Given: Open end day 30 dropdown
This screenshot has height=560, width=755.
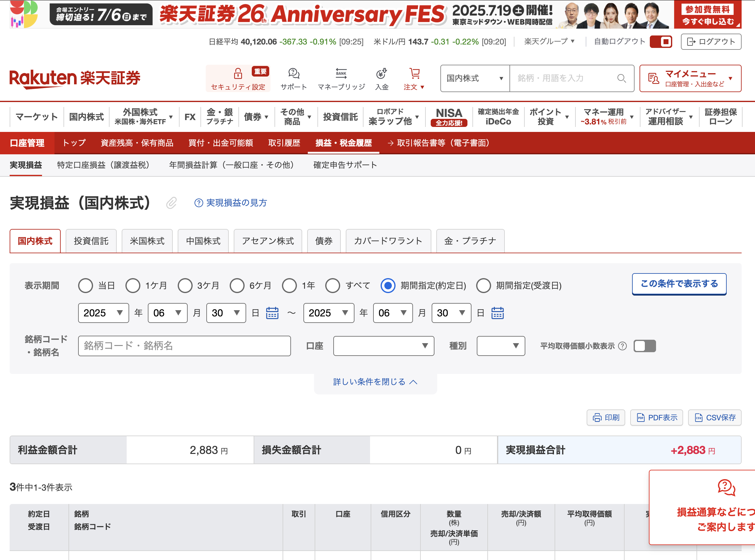Looking at the screenshot, I should click(x=451, y=313).
